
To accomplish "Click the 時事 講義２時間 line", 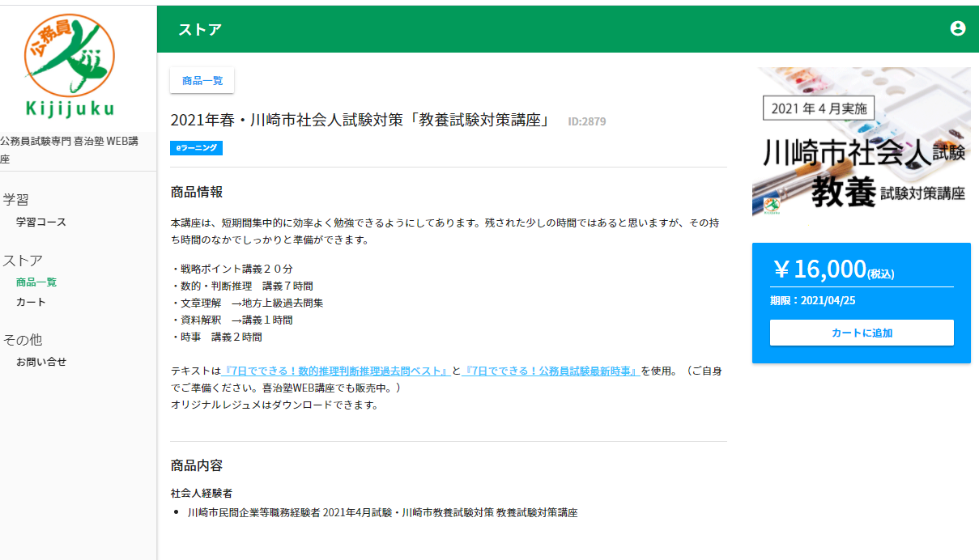I will 216,337.
